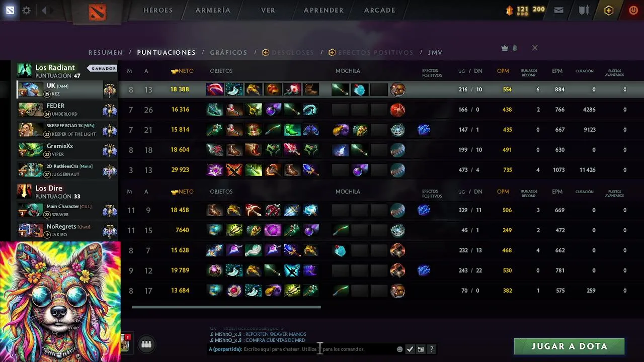Image resolution: width=644 pixels, height=362 pixels.
Task: Close the post-game scoreboard panel
Action: point(535,48)
